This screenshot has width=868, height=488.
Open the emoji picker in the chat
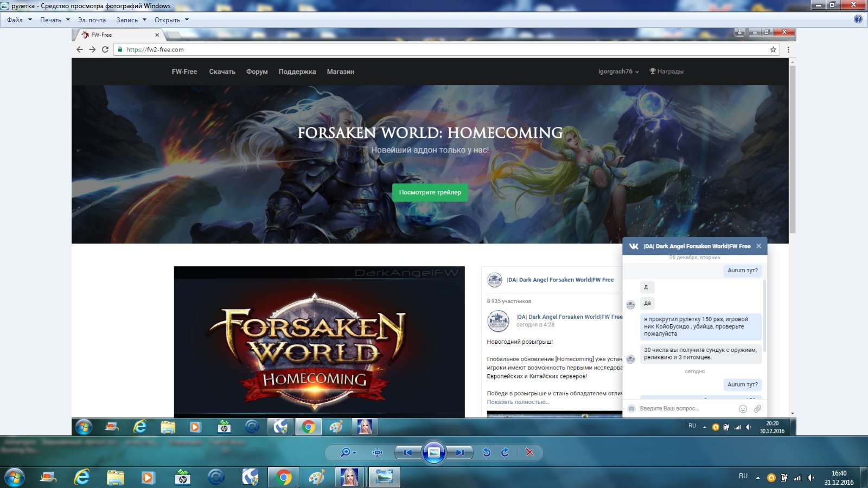pyautogui.click(x=743, y=409)
